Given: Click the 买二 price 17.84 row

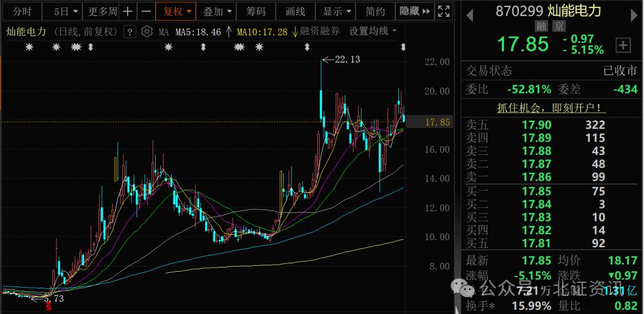Looking at the screenshot, I should (552, 204).
